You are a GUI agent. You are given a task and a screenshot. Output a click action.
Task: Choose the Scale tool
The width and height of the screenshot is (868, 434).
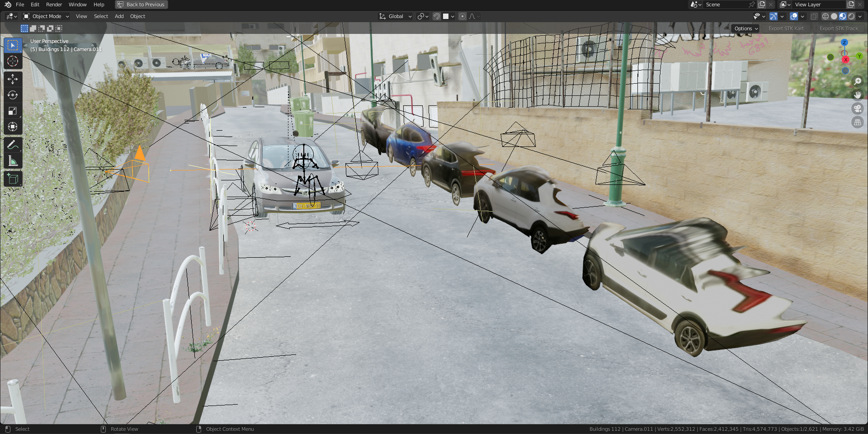click(x=13, y=111)
